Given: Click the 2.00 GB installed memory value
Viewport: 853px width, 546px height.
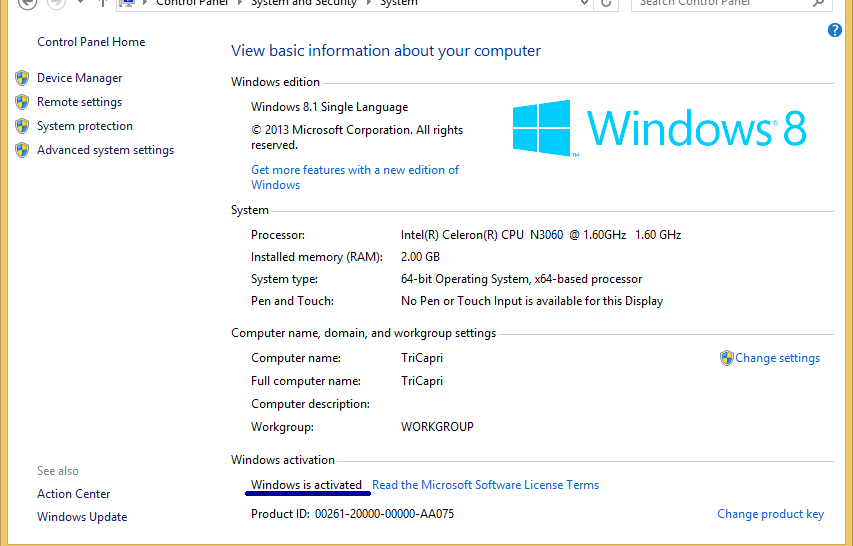Looking at the screenshot, I should (x=420, y=257).
